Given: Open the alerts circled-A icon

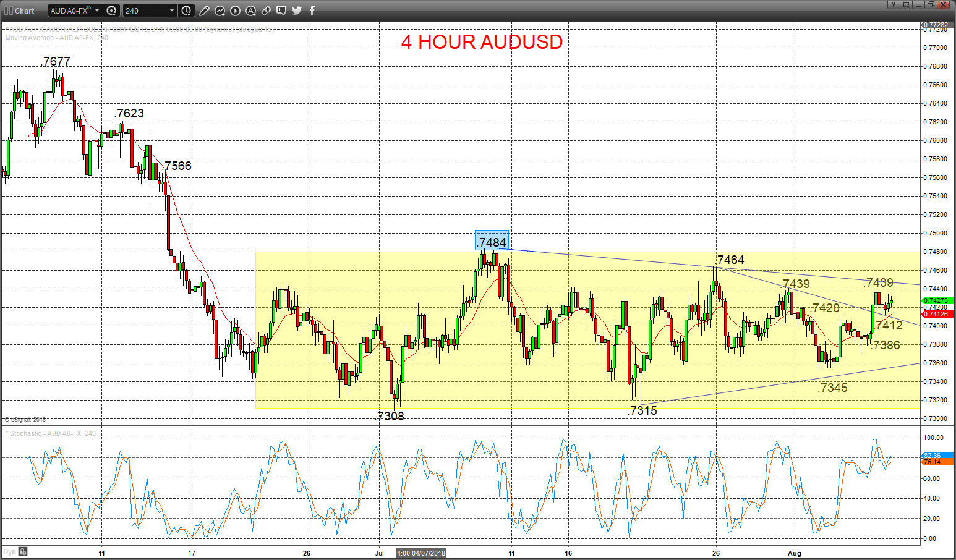Looking at the screenshot, I should click(250, 11).
